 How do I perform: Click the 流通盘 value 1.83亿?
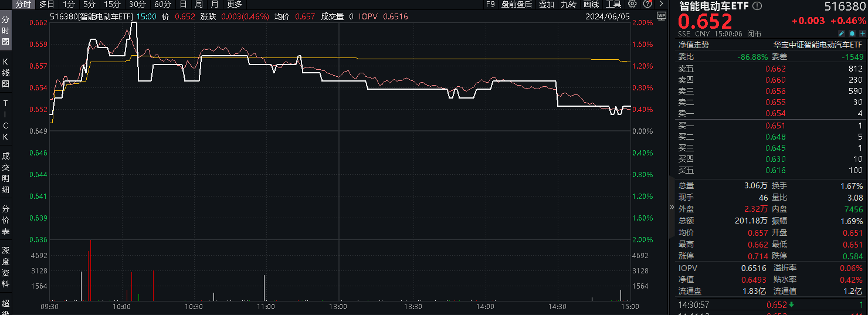tap(755, 291)
